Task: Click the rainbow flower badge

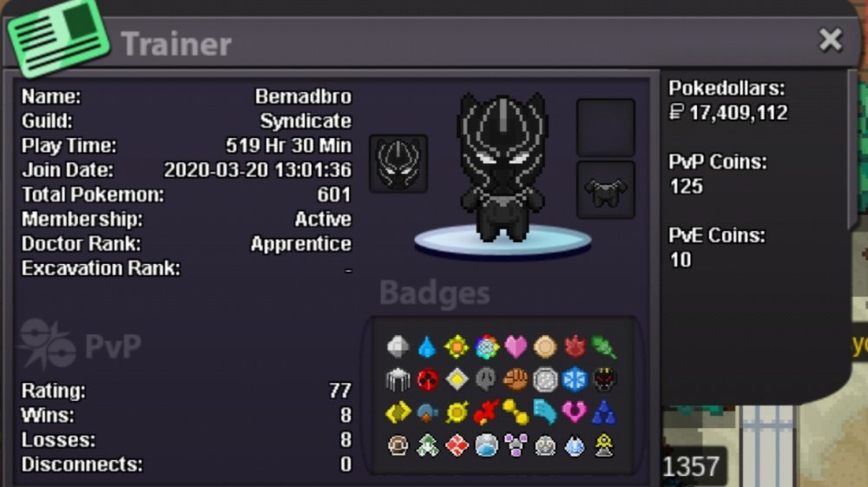Action: [x=487, y=347]
